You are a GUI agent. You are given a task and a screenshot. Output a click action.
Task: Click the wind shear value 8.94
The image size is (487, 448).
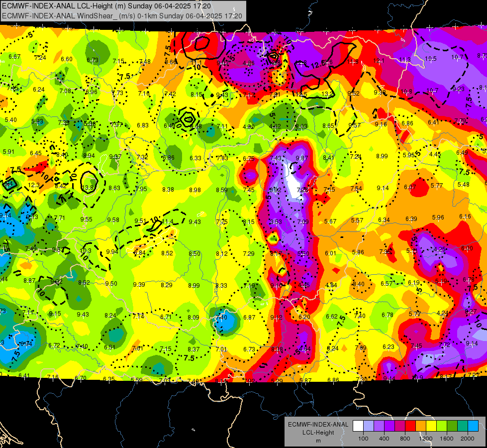point(89,155)
